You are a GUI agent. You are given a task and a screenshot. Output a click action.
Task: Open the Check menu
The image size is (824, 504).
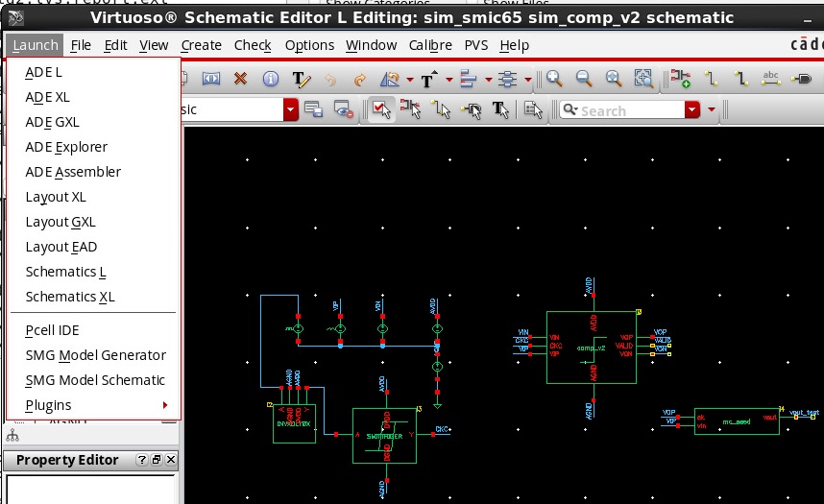pyautogui.click(x=253, y=45)
